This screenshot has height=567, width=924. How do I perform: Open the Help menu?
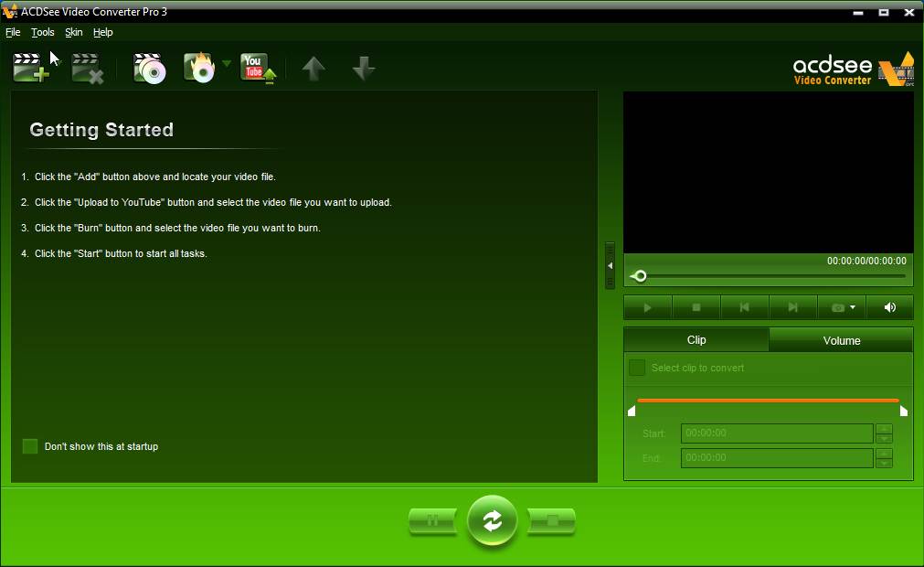[102, 32]
